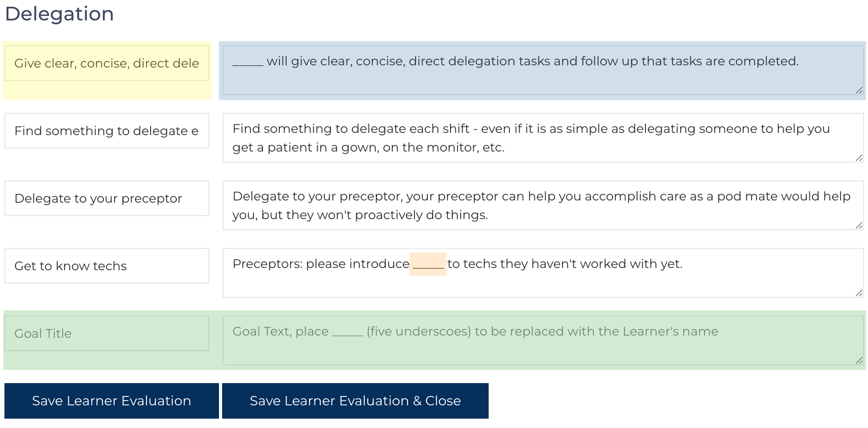Click the 'Get to know techs' title input
The width and height of the screenshot is (868, 428).
point(107,266)
